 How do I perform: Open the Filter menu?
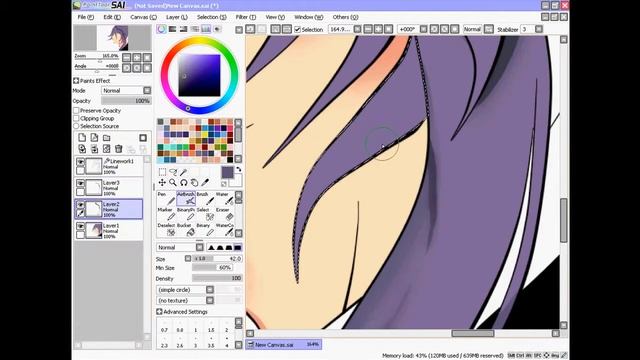[246, 17]
